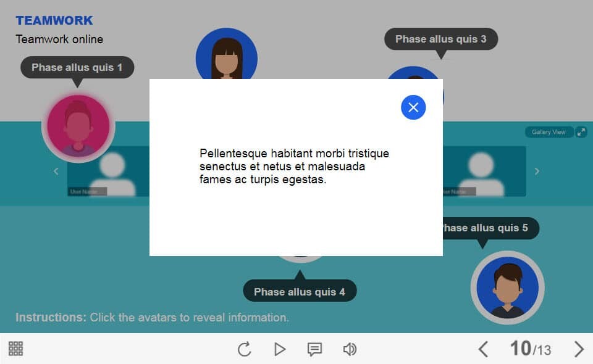Screen dimensions: 593x364
Task: Click the 'Phase allus quis 1' label
Action: (77, 67)
